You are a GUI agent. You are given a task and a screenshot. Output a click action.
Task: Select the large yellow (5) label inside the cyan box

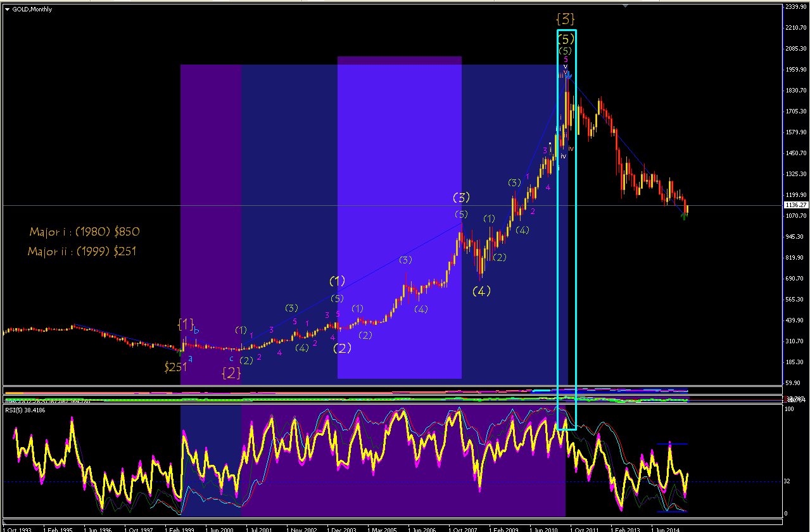[566, 39]
